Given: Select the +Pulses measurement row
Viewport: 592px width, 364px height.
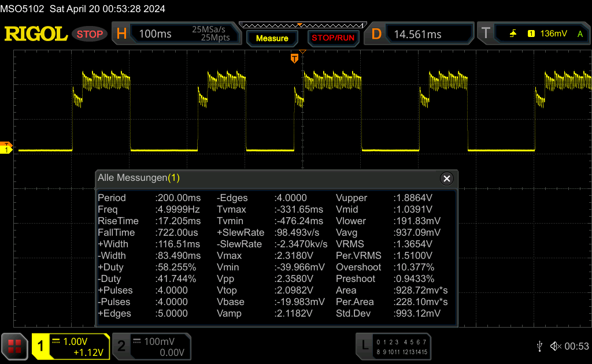Looking at the screenshot, I should [143, 291].
